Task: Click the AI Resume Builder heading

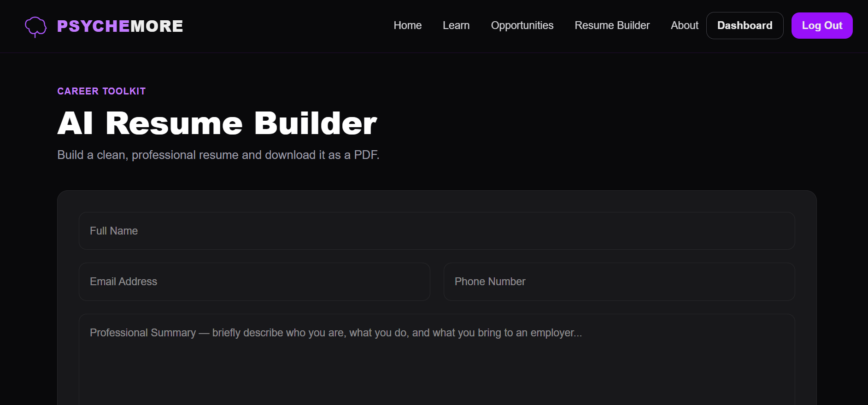Action: click(x=217, y=123)
